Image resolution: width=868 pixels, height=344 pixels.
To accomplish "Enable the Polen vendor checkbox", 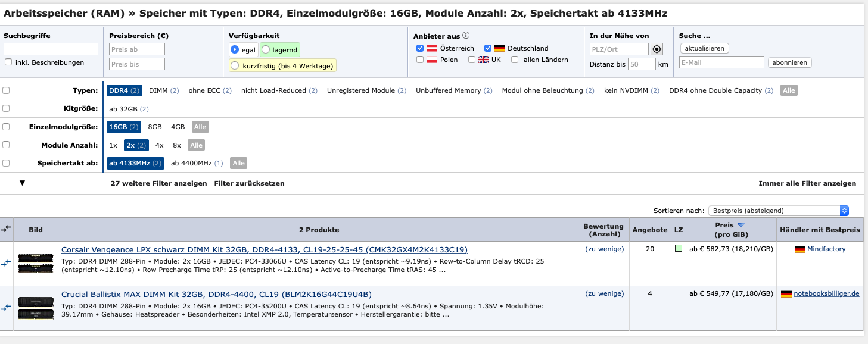I will (x=420, y=60).
